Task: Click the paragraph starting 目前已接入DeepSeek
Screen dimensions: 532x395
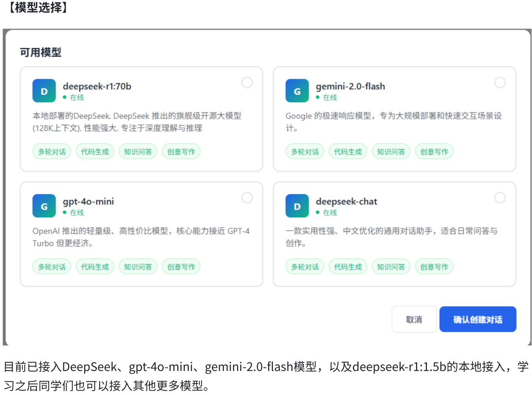Action: 266,376
